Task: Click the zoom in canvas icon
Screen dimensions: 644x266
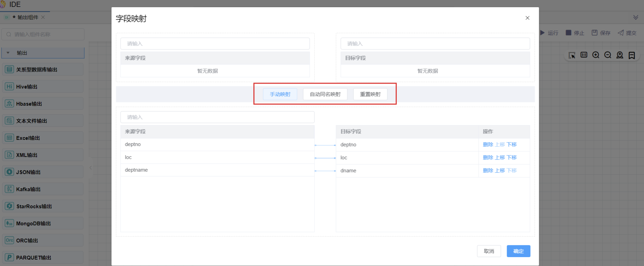Action: coord(596,55)
